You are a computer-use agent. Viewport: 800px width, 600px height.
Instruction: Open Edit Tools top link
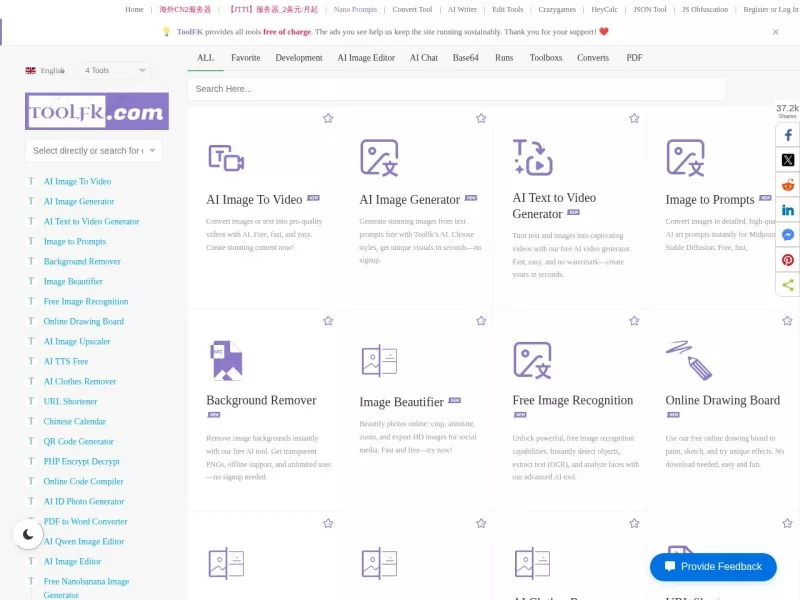[x=508, y=9]
